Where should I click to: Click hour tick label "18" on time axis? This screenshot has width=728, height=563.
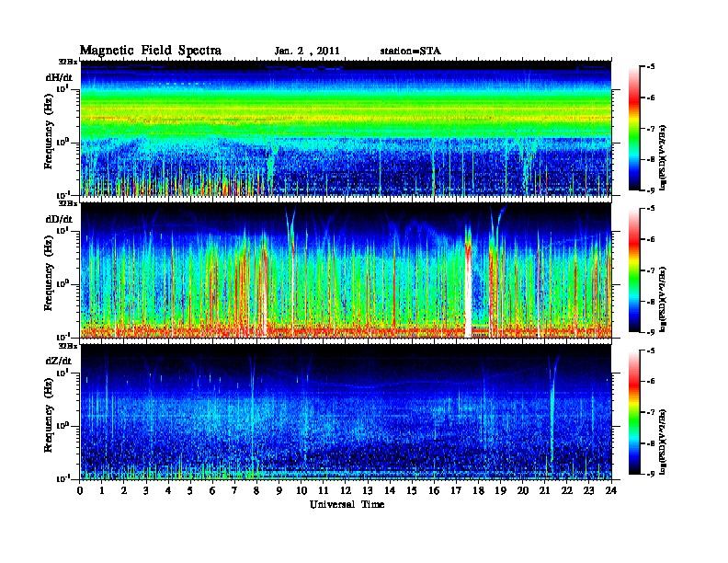(x=478, y=490)
